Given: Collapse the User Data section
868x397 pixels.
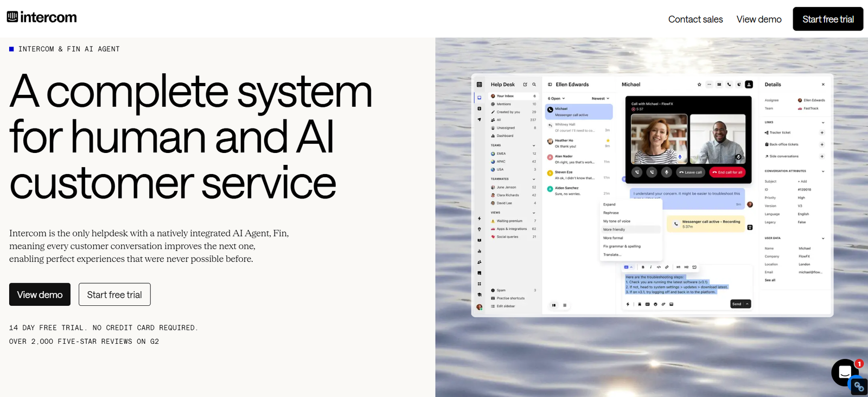Looking at the screenshot, I should coord(823,239).
